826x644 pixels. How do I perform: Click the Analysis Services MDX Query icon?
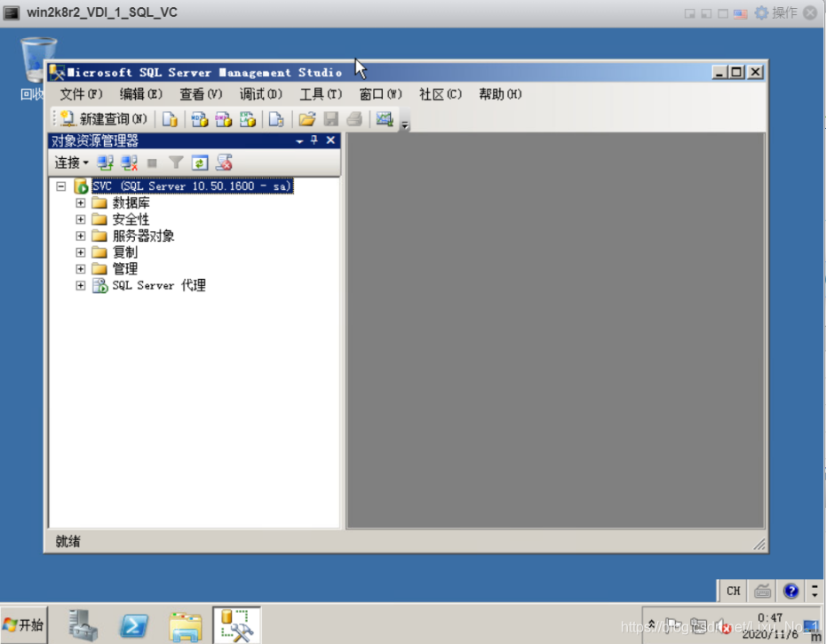tap(200, 119)
